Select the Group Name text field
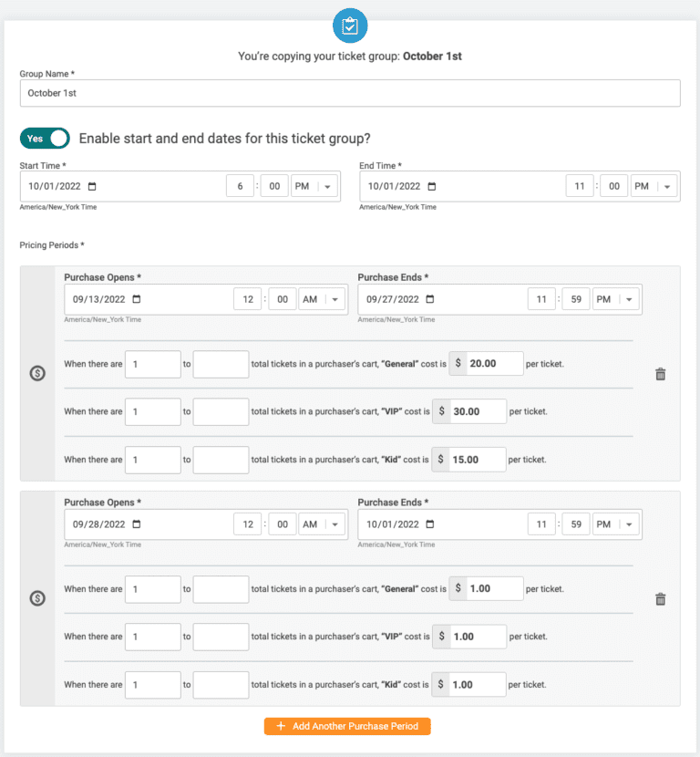The height and width of the screenshot is (757, 700). (350, 93)
